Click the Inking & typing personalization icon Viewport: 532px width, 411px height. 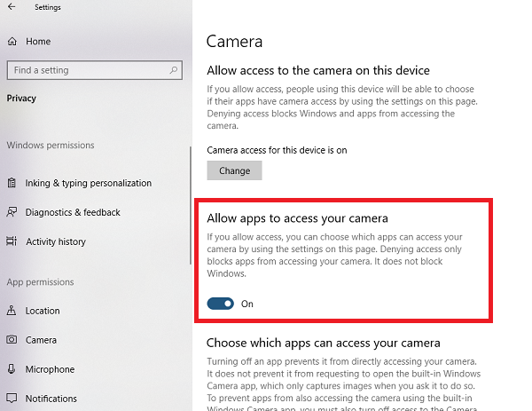click(12, 183)
